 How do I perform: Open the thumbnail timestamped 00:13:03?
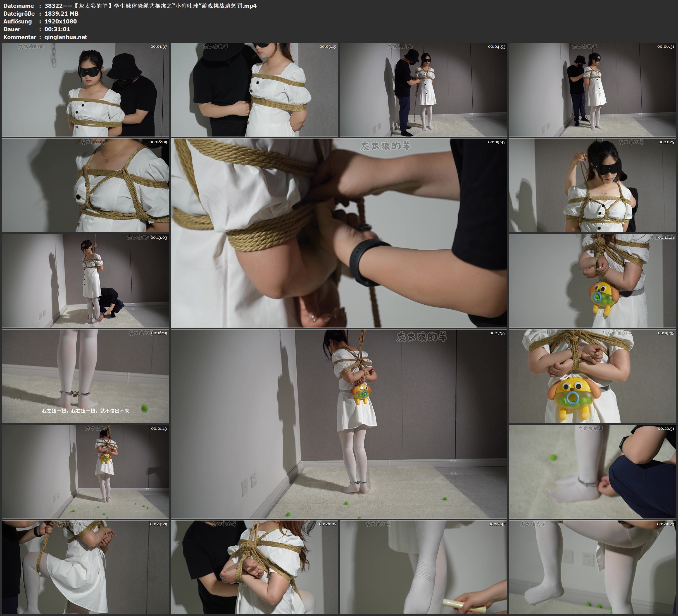click(85, 281)
